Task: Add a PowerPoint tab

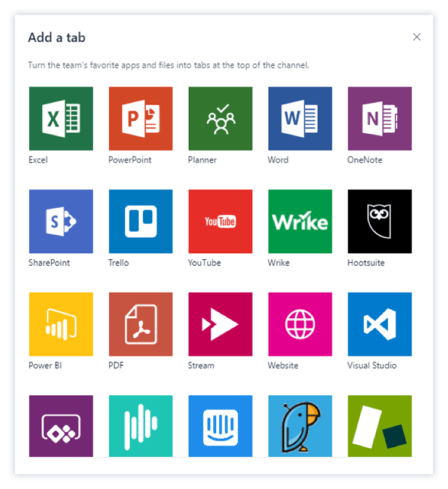Action: [x=141, y=118]
